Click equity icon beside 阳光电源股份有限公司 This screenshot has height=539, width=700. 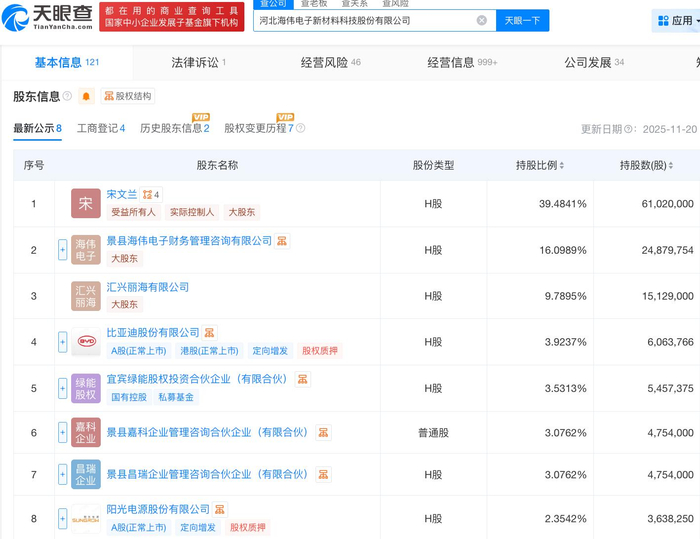[220, 510]
